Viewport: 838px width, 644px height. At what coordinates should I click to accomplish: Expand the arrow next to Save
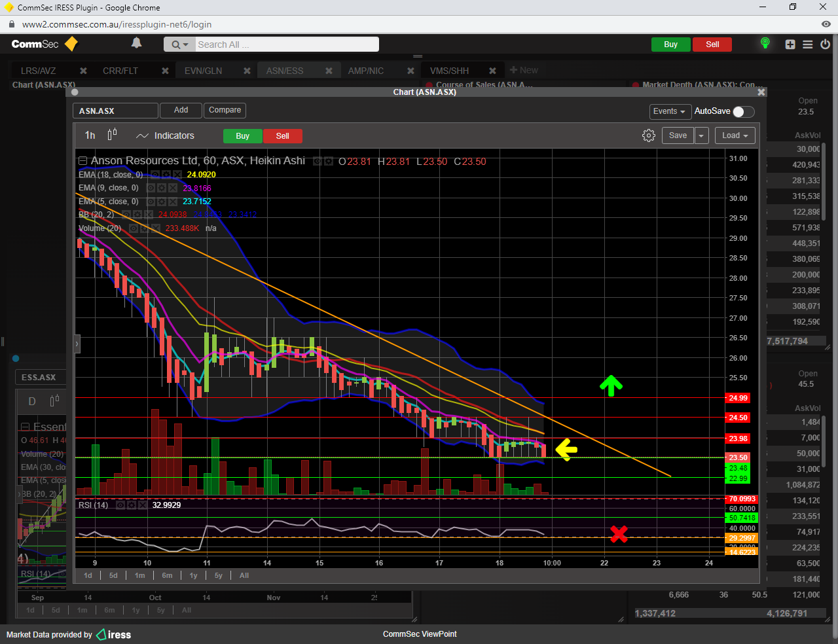tap(701, 135)
